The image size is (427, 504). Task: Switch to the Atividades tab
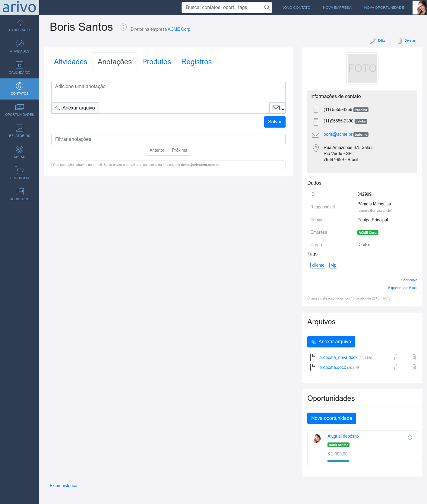click(71, 62)
